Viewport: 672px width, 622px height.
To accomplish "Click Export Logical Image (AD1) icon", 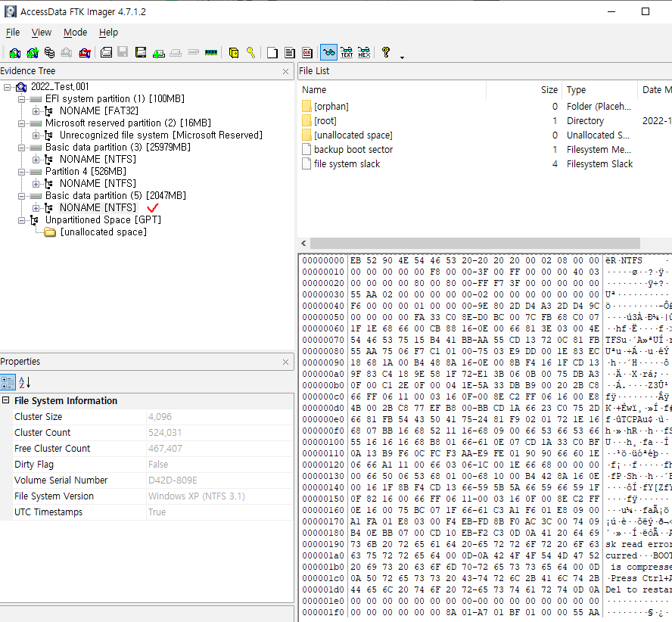I will pyautogui.click(x=141, y=52).
